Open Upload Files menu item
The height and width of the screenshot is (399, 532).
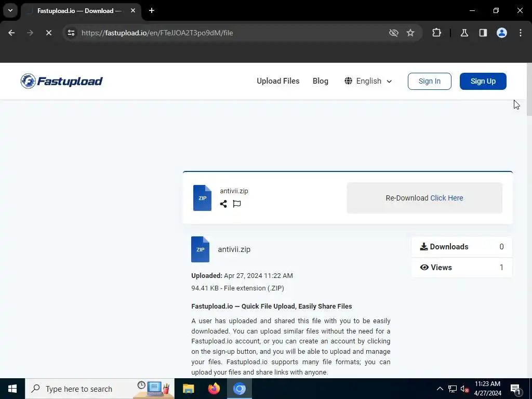278,81
